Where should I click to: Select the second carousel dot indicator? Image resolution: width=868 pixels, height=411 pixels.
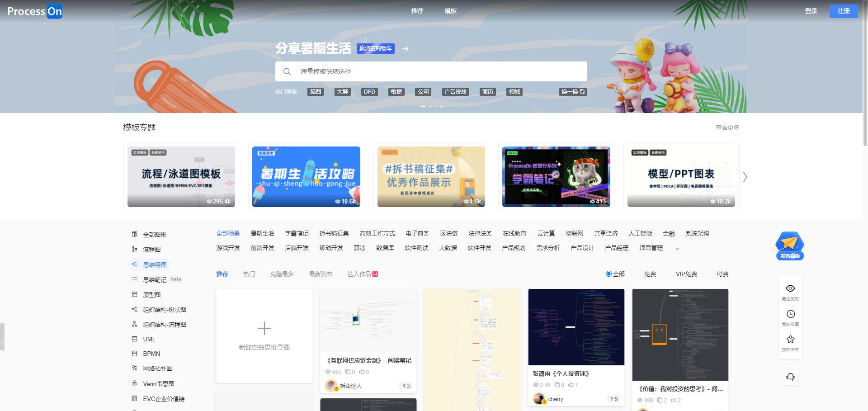[x=429, y=106]
